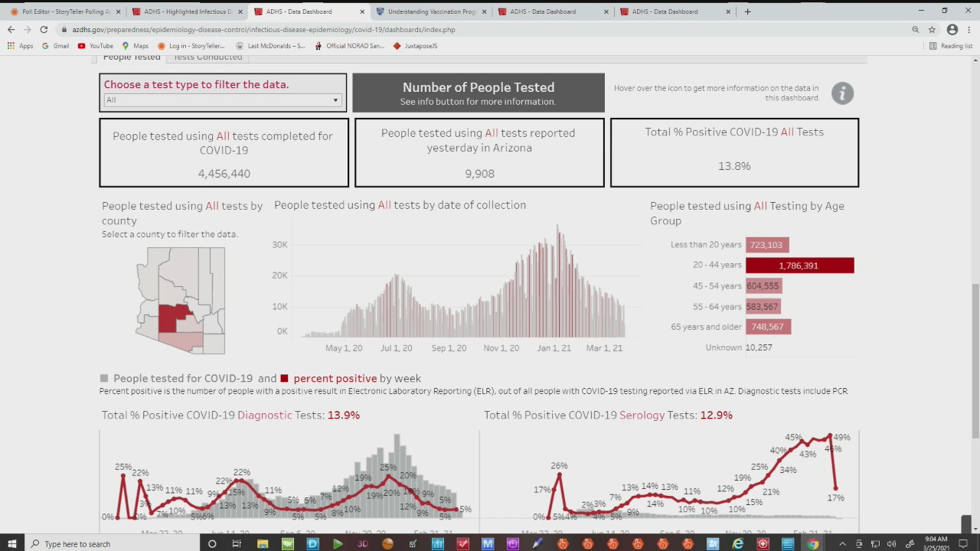Show hidden system tray icons
Viewport: 980px width, 551px height.
point(842,543)
